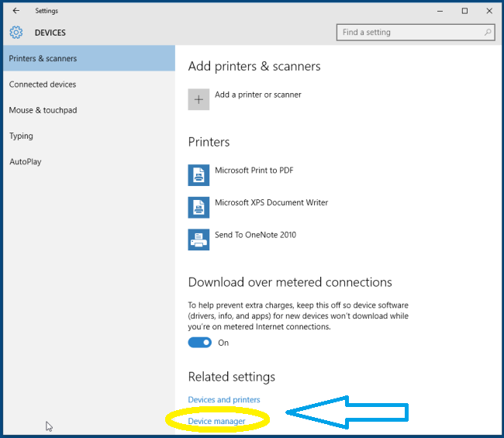Click the plus icon to add a printer

tap(198, 99)
